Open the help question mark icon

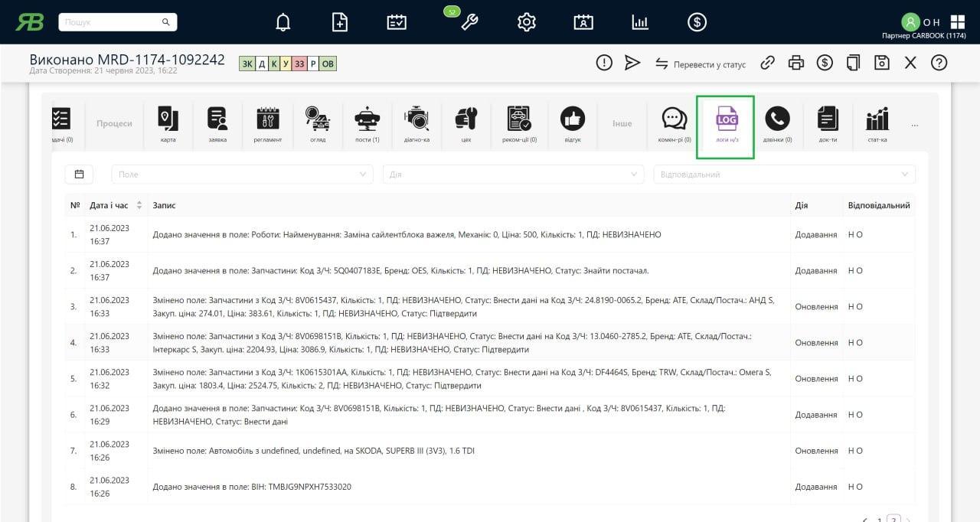click(x=939, y=63)
